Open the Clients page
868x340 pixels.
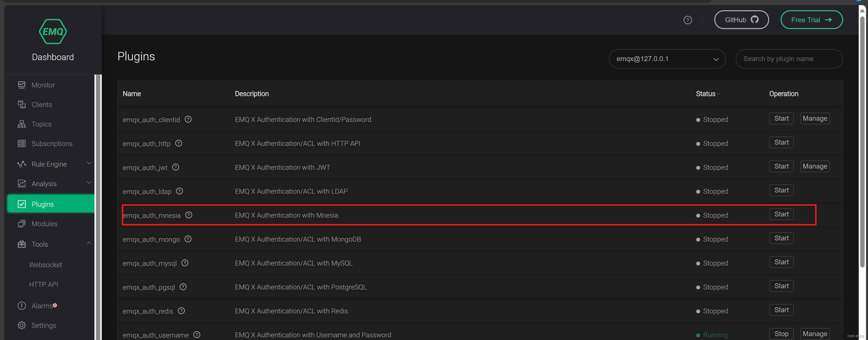pos(42,105)
